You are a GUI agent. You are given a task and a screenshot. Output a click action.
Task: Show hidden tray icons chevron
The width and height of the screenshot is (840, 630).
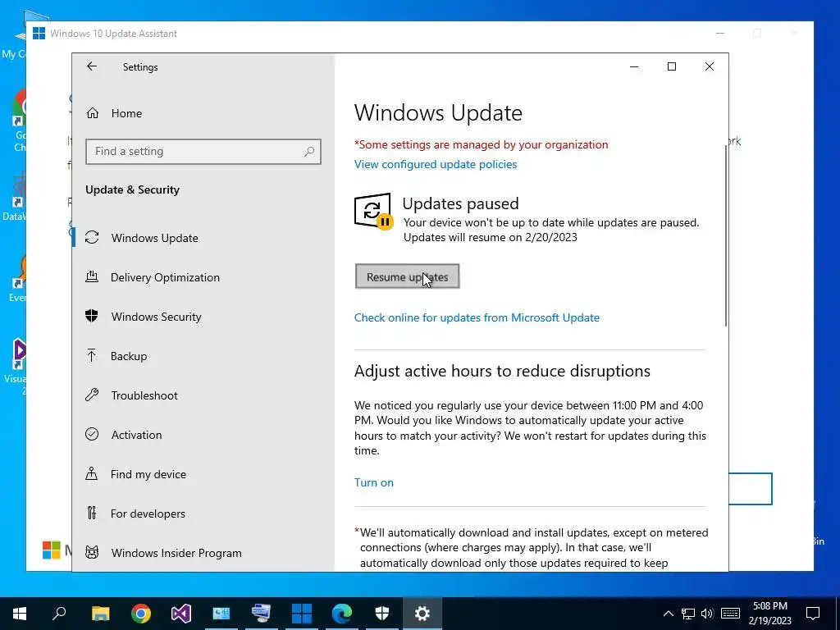pos(668,614)
